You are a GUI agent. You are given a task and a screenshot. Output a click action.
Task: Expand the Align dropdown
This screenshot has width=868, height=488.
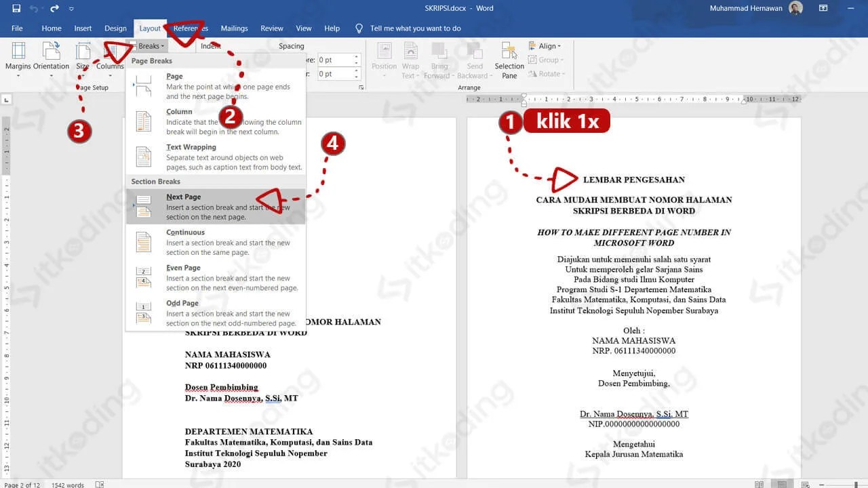point(545,46)
